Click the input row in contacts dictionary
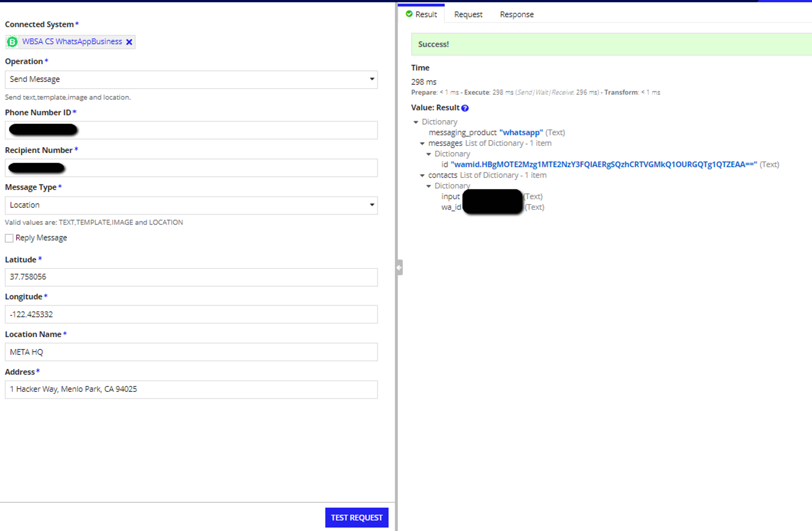Screen dimensions: 812x531 pyautogui.click(x=492, y=197)
